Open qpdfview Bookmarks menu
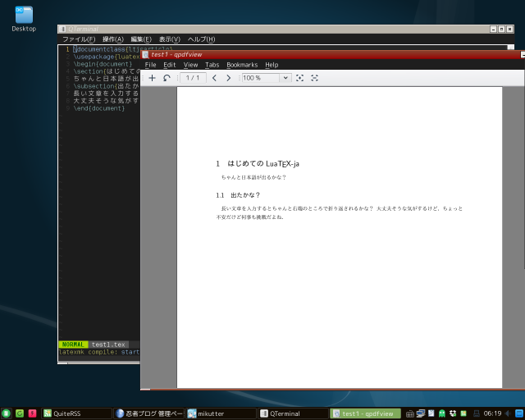Viewport: 525px width, 420px height. [x=242, y=65]
